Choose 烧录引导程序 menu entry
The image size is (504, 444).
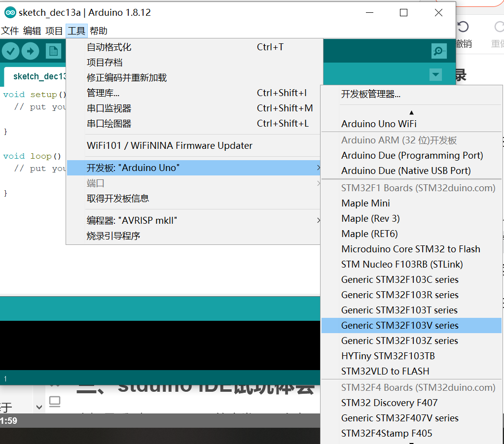(193, 236)
